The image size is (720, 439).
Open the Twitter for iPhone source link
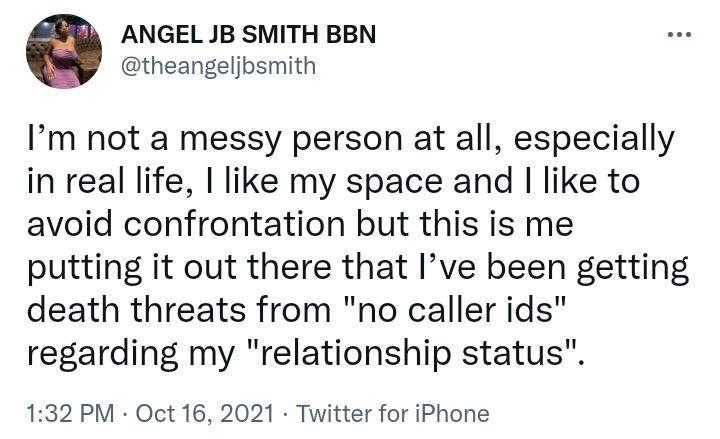point(393,413)
